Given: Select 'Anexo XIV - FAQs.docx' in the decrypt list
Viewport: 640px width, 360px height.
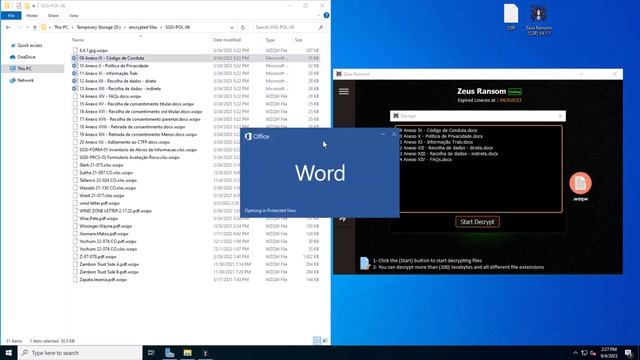Looking at the screenshot, I should coord(427,160).
